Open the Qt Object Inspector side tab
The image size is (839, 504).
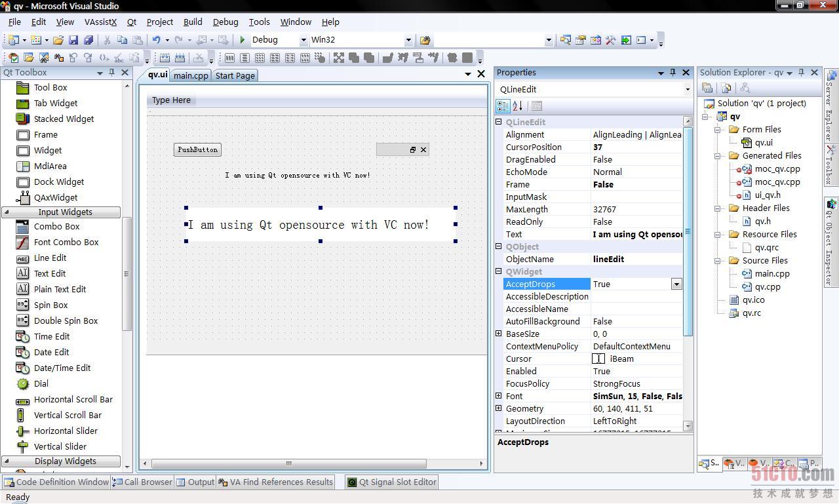[x=830, y=242]
